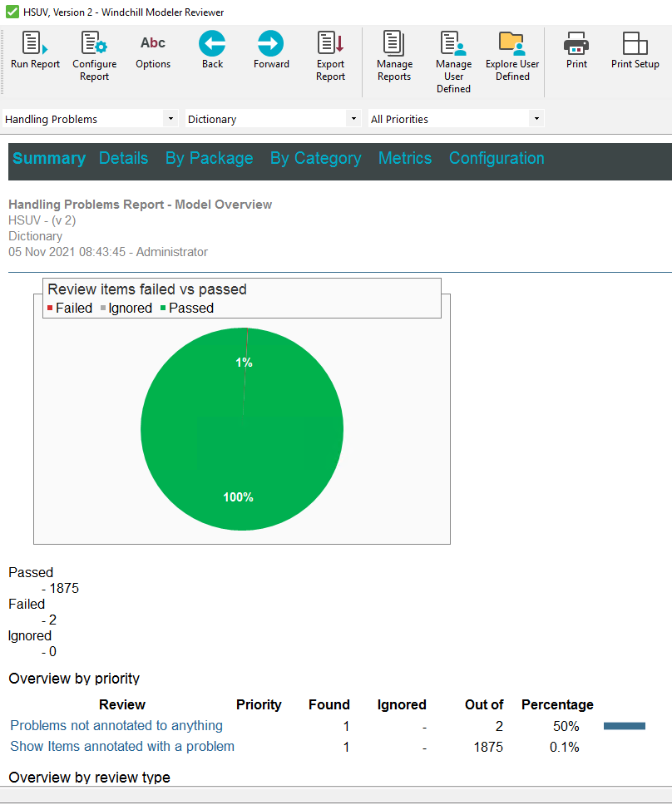Open Show Items annotated with a problem
672x805 pixels.
(x=121, y=746)
